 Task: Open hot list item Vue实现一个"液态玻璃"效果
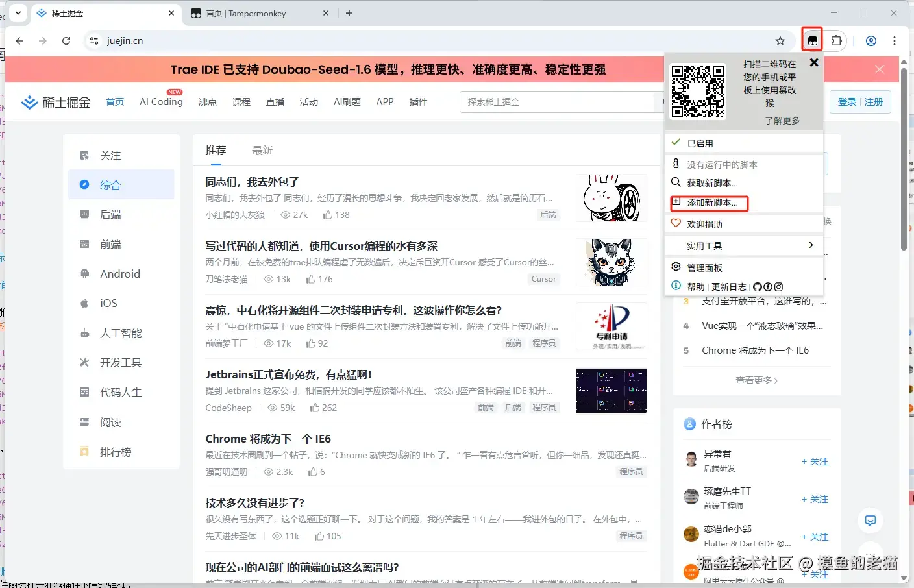(762, 326)
